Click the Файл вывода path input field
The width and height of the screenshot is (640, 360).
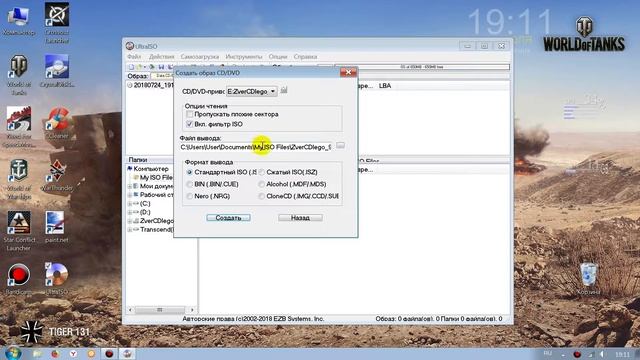[x=256, y=147]
